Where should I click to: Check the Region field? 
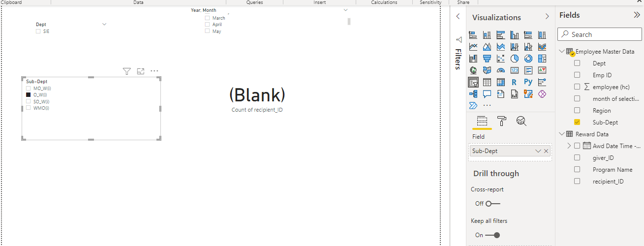(577, 111)
